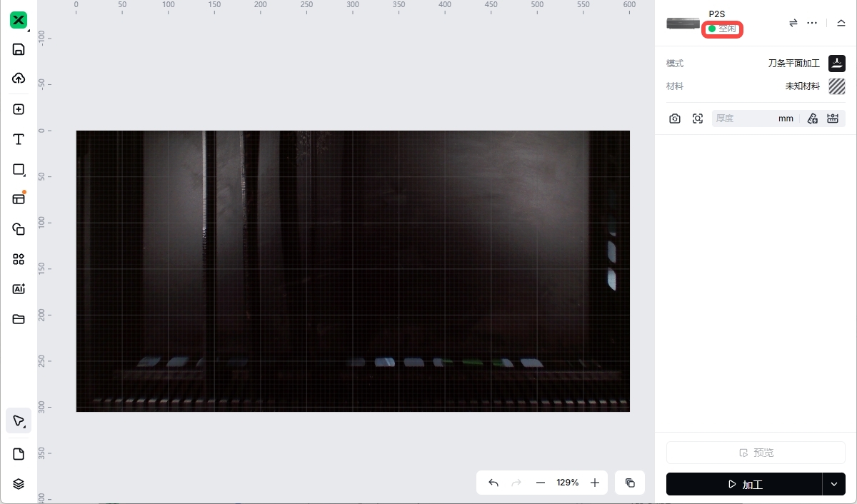The width and height of the screenshot is (857, 504).
Task: Open the apps grid icon in sidebar
Action: coord(19,259)
